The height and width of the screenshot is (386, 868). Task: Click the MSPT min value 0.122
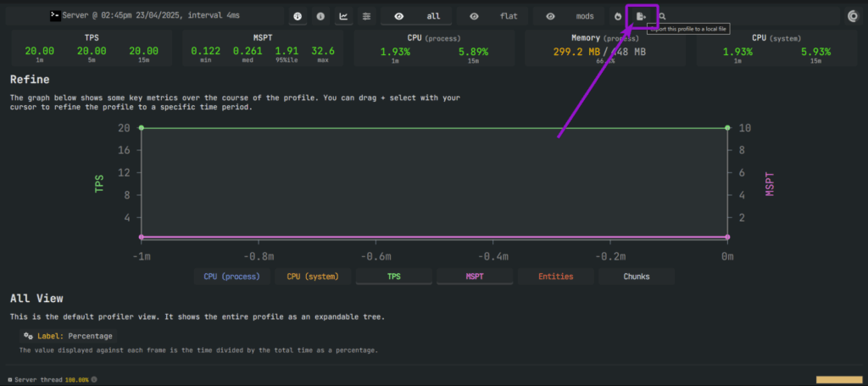pyautogui.click(x=206, y=51)
